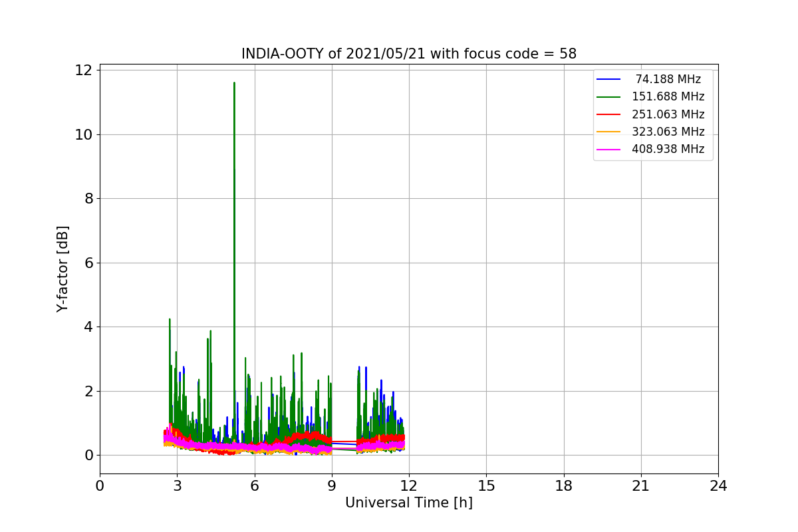Click x-axis tick label 24
This screenshot has height=532, width=798.
pyautogui.click(x=718, y=486)
